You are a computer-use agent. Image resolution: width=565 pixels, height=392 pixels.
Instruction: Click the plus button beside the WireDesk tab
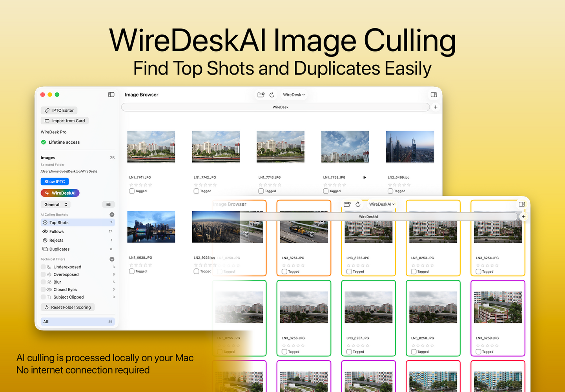(x=436, y=107)
